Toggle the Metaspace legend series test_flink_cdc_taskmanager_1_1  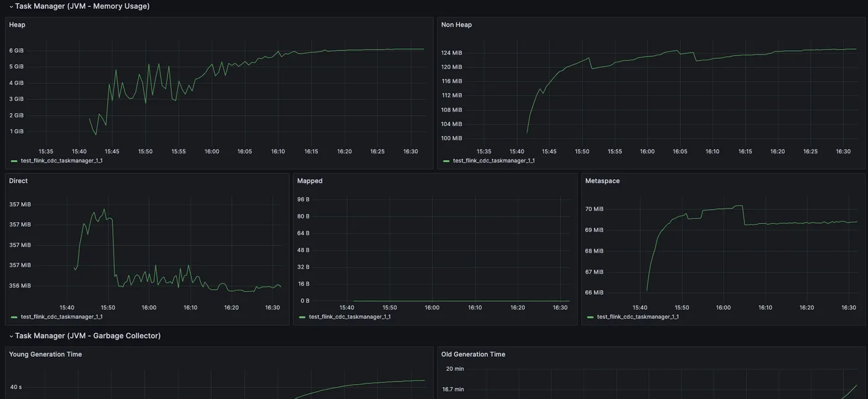(638, 316)
